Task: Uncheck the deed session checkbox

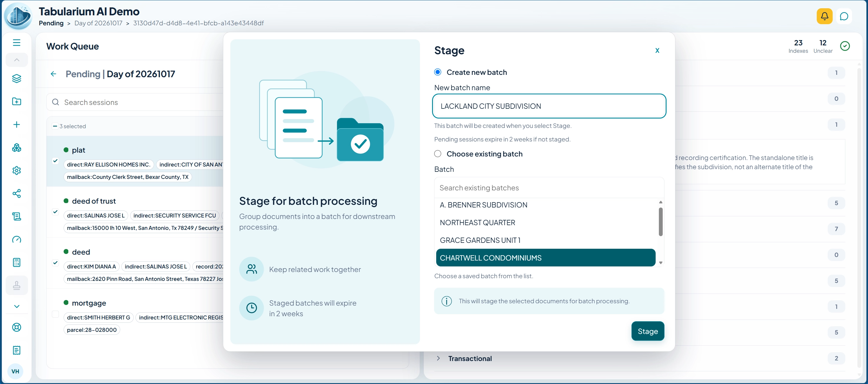Action: point(56,263)
